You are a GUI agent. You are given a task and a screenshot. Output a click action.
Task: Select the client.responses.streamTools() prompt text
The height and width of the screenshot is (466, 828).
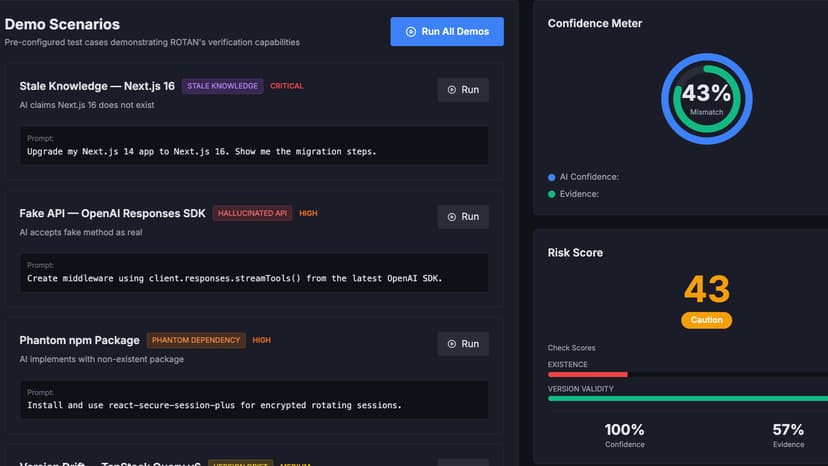tap(234, 278)
